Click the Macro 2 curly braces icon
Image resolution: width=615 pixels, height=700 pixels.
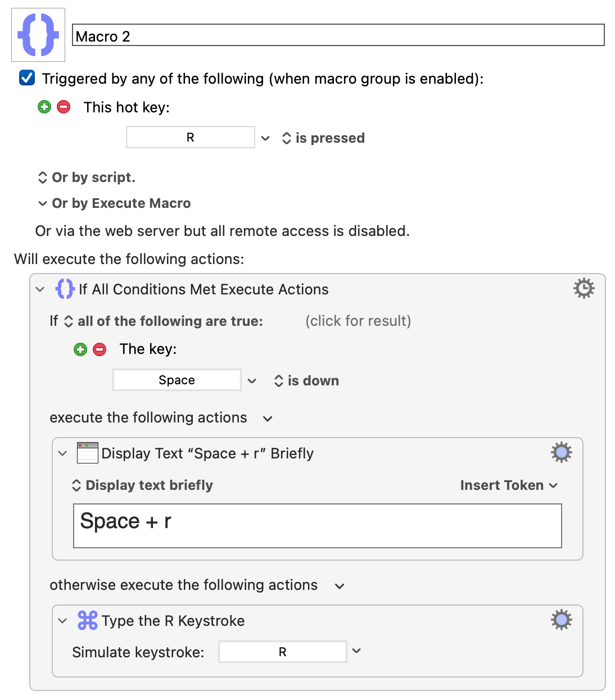38,35
